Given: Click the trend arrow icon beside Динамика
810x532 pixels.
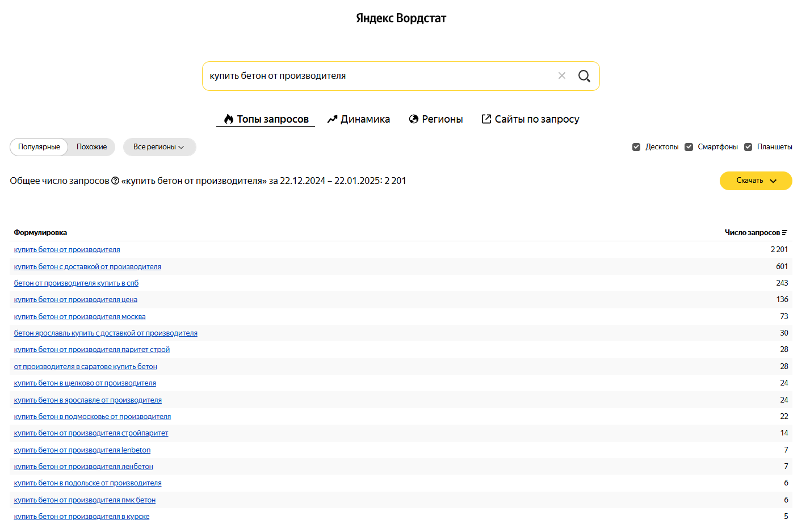Looking at the screenshot, I should tap(333, 119).
